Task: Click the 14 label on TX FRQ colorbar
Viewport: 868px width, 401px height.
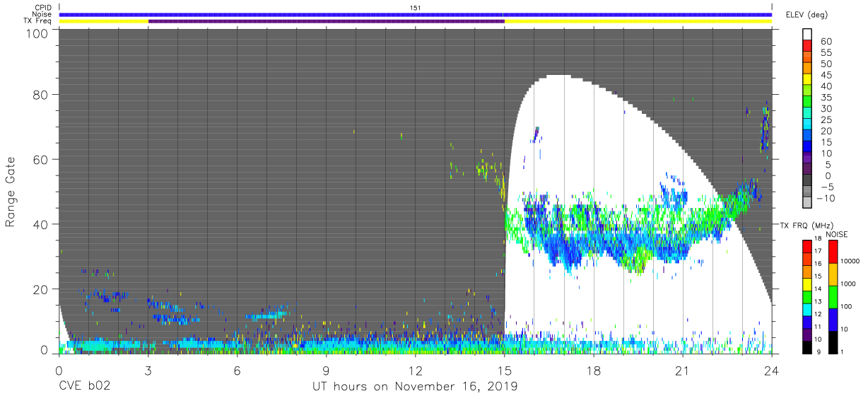Action: point(819,290)
